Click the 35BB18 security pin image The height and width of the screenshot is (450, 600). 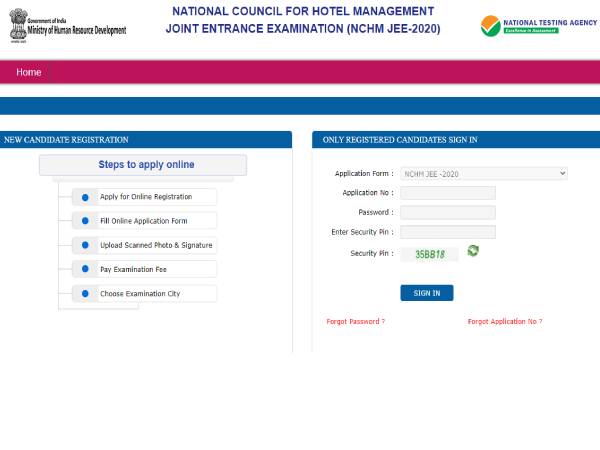coord(429,254)
